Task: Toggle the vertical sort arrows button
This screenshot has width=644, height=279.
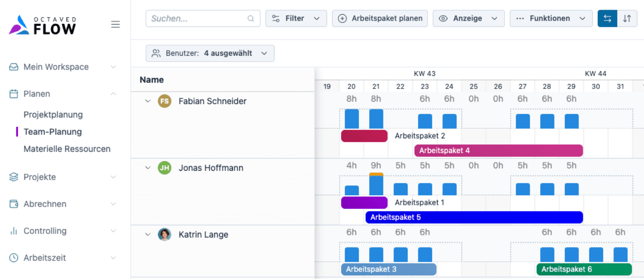Action: 628,18
